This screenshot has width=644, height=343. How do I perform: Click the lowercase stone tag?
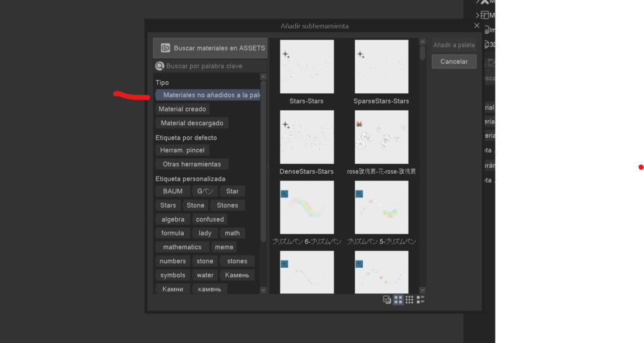click(x=205, y=261)
